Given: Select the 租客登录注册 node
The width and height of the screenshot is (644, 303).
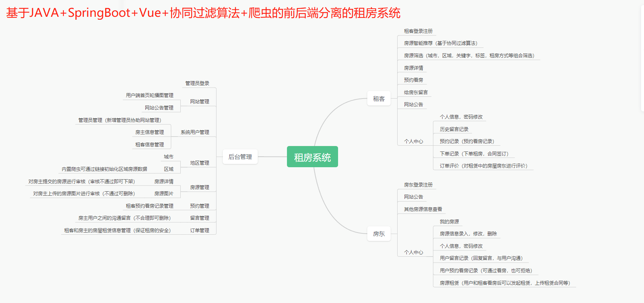Looking at the screenshot, I should pos(418,31).
